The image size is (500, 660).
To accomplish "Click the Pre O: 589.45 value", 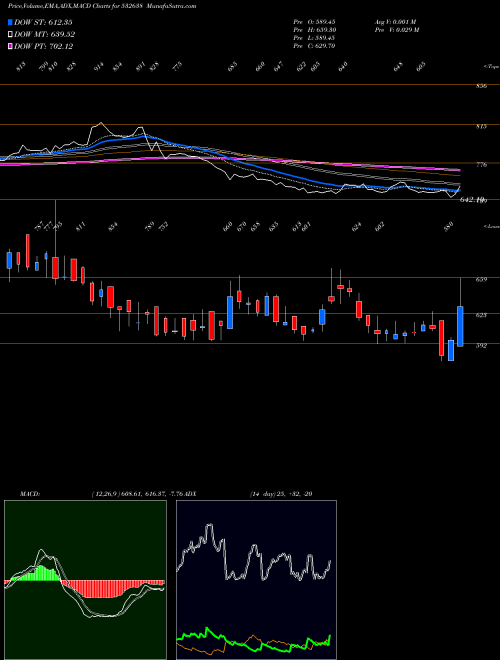I will coord(314,21).
